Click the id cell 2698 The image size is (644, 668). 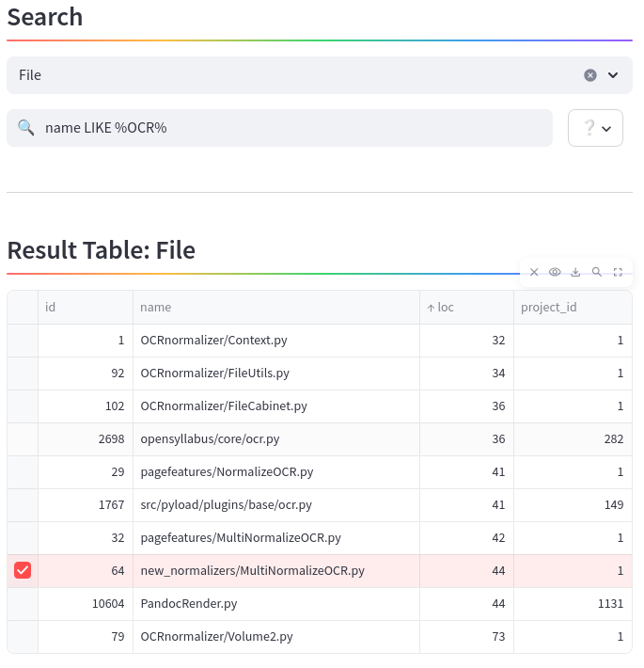point(86,439)
